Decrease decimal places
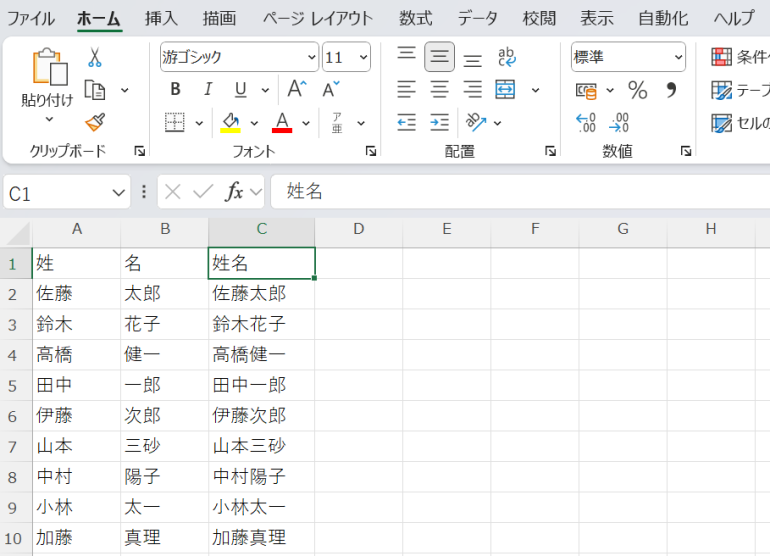This screenshot has height=556, width=770. pyautogui.click(x=619, y=123)
